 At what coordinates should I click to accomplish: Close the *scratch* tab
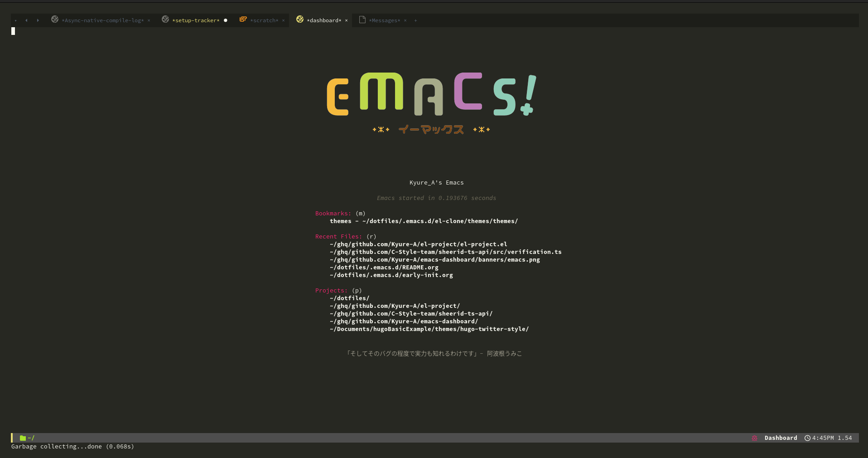(x=284, y=20)
